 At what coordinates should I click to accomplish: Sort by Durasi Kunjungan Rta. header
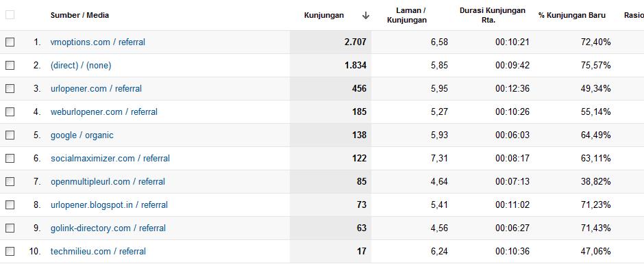click(493, 15)
